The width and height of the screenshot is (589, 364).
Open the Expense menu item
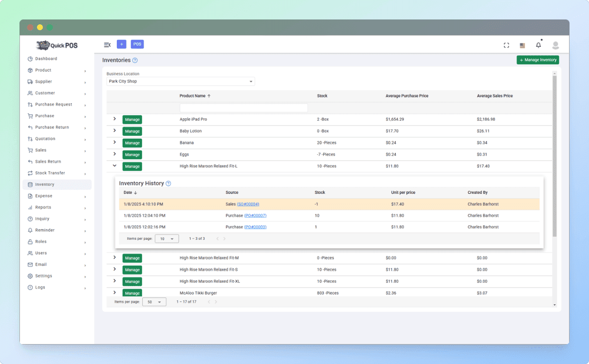tap(57, 196)
